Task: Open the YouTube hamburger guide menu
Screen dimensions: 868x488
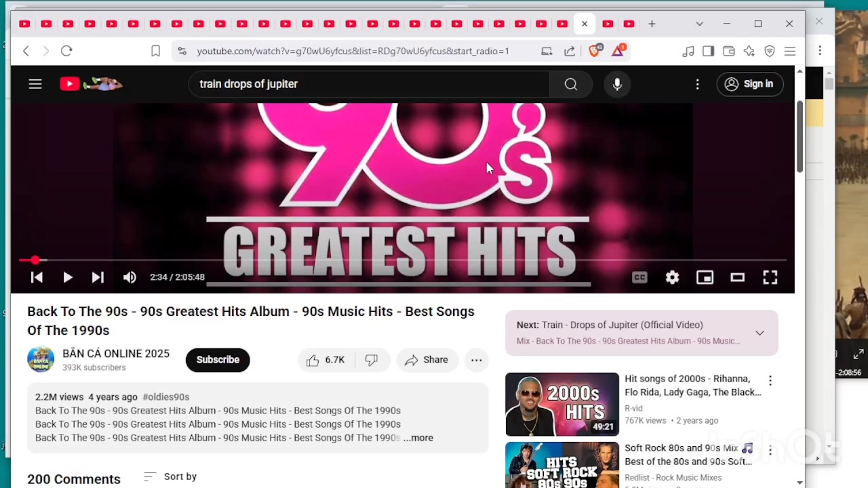Action: tap(35, 84)
